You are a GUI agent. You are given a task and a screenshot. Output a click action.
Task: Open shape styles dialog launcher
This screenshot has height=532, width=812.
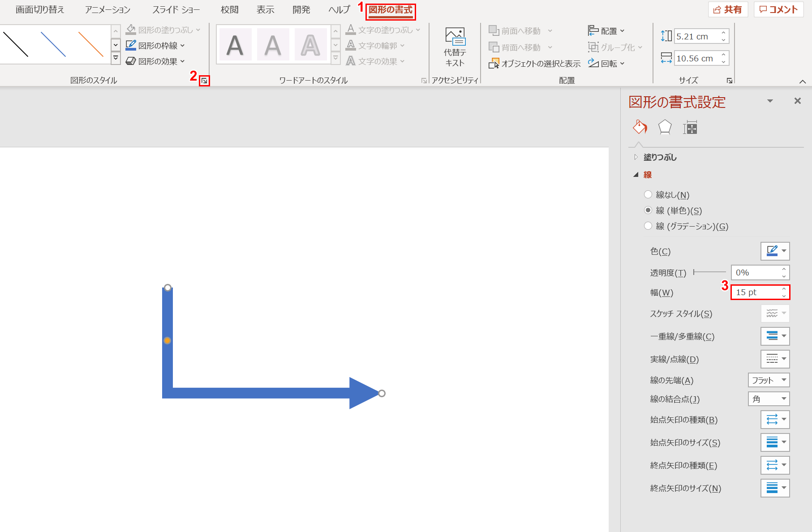(x=204, y=81)
